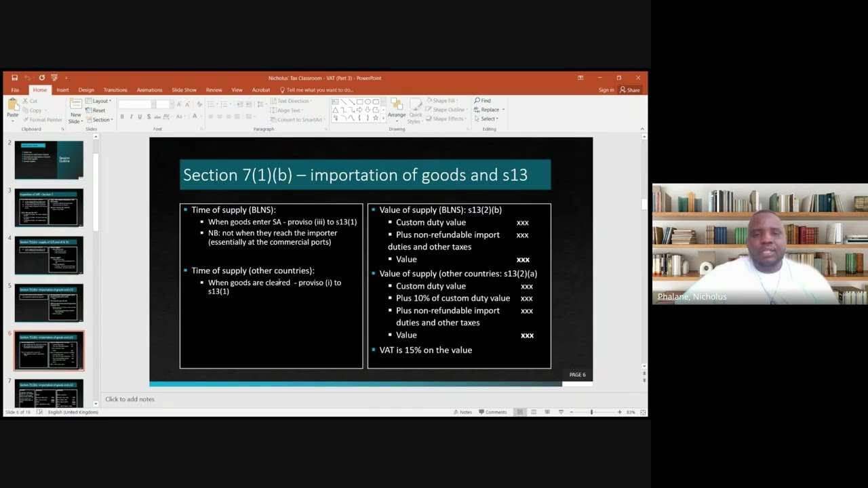Switch to the Insert tab
Screen dimensions: 868x488
(x=62, y=90)
